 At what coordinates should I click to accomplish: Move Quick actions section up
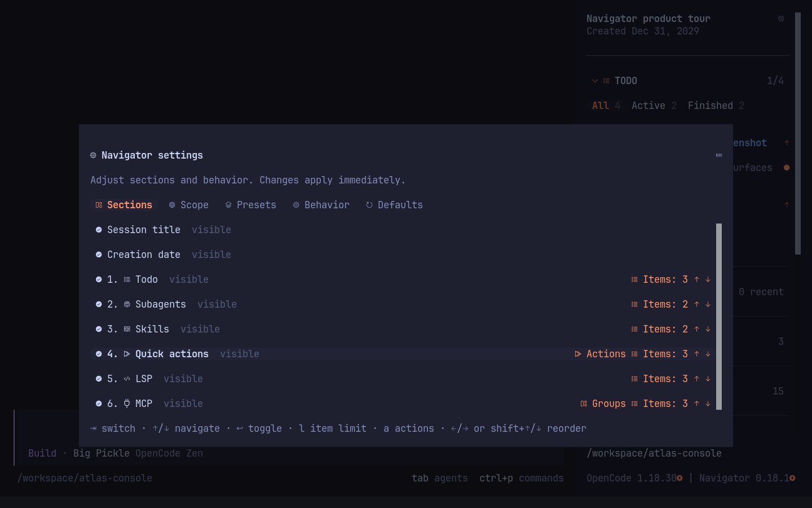coord(696,354)
